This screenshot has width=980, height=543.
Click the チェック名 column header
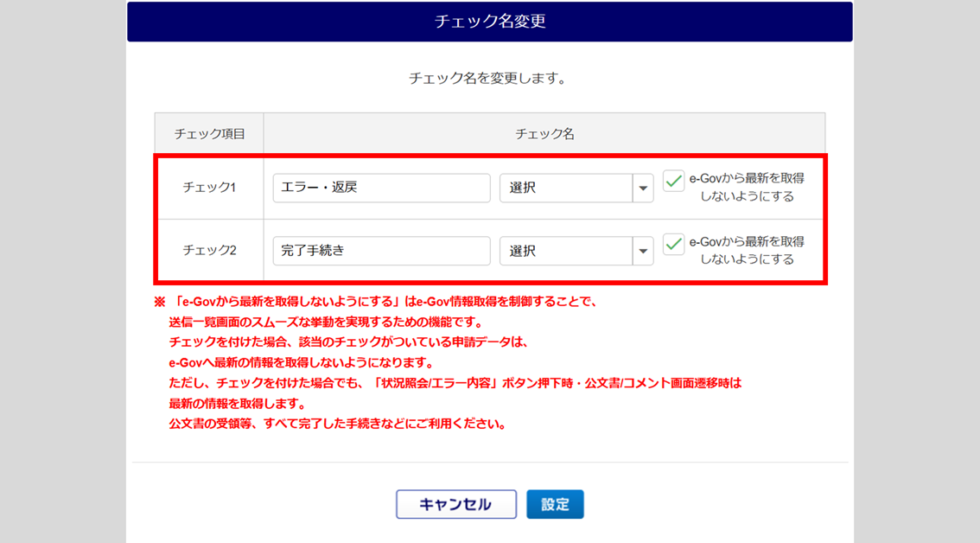544,134
